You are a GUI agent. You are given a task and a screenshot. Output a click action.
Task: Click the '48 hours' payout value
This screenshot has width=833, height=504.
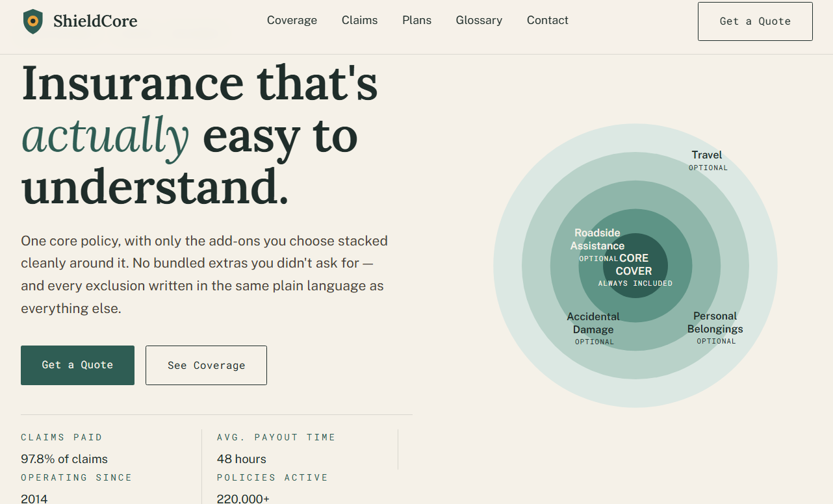point(242,459)
